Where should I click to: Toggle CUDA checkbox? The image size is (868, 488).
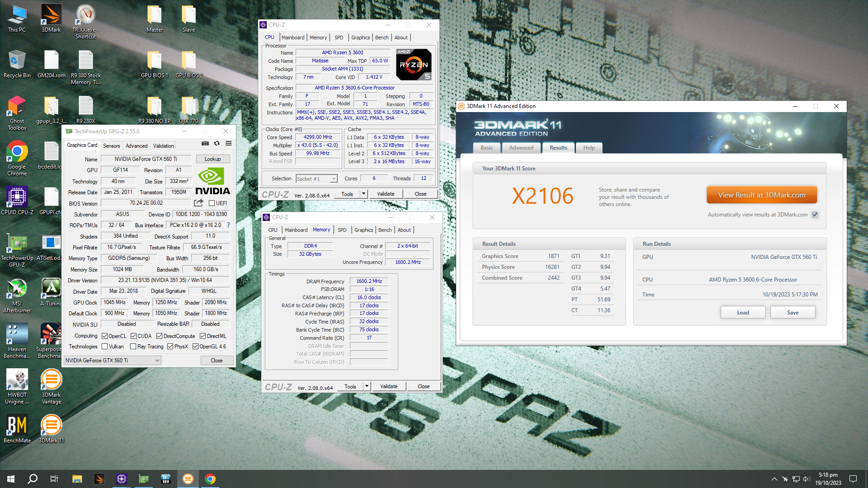tap(133, 336)
